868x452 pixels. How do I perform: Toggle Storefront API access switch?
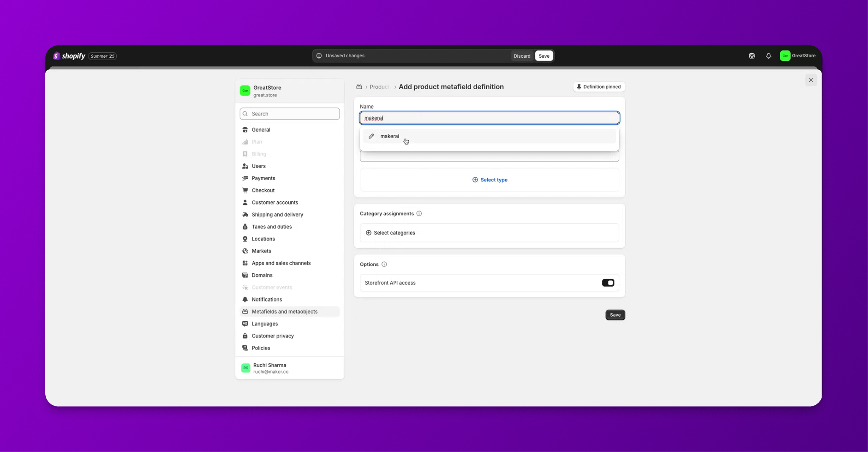[x=608, y=283]
